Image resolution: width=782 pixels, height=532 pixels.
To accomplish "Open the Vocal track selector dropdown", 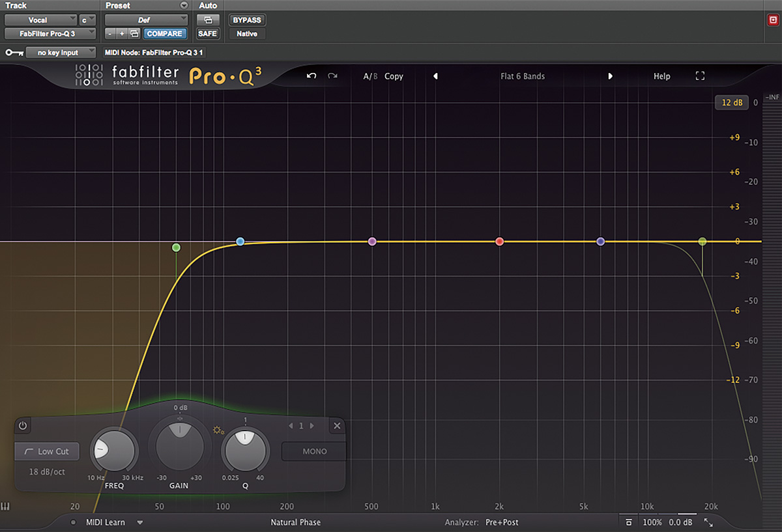I will click(40, 20).
